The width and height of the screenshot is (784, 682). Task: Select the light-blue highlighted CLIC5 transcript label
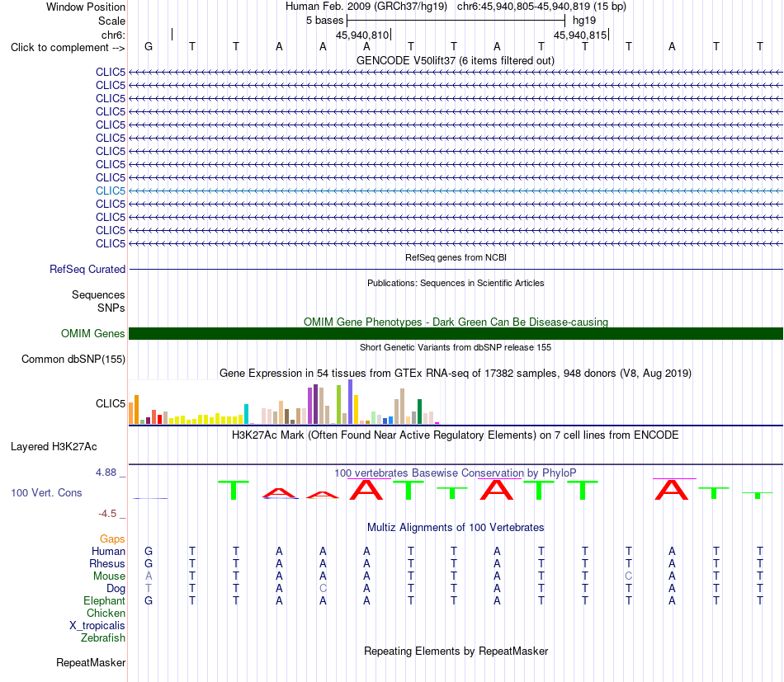coord(111,190)
